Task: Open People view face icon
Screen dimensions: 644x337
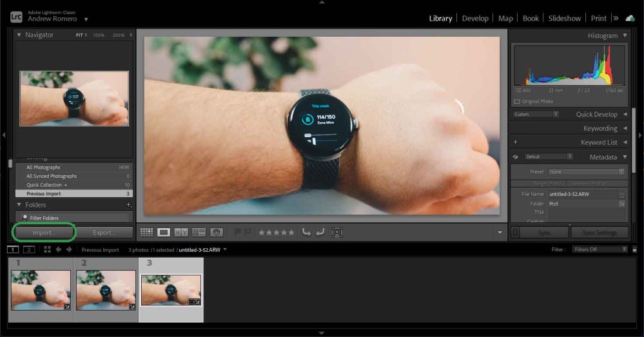Action: click(217, 233)
